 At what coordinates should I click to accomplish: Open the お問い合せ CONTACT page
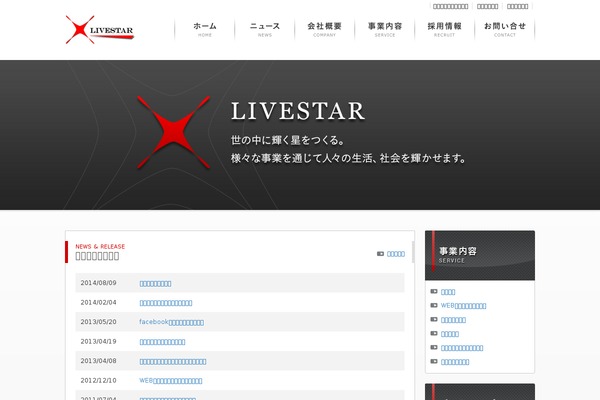point(505,29)
